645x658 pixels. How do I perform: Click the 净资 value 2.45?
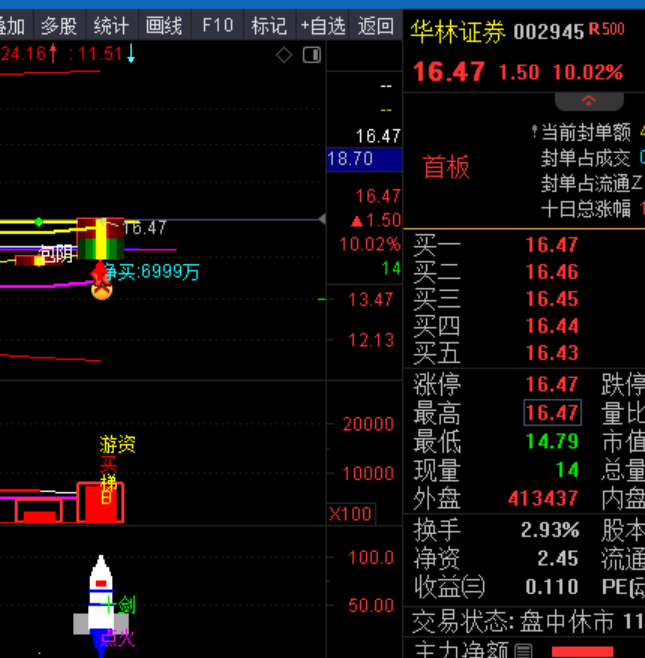557,559
